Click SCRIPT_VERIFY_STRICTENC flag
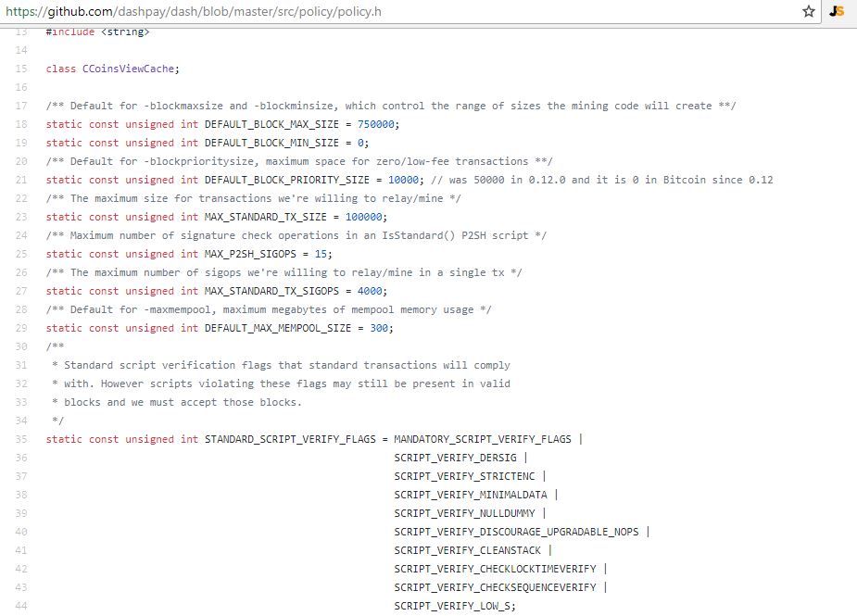The width and height of the screenshot is (857, 616). click(464, 477)
